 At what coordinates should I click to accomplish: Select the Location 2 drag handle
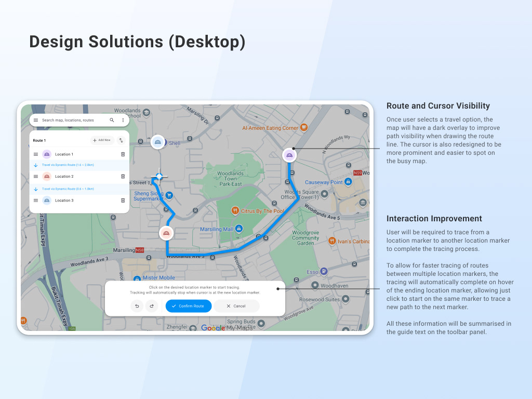pos(36,177)
